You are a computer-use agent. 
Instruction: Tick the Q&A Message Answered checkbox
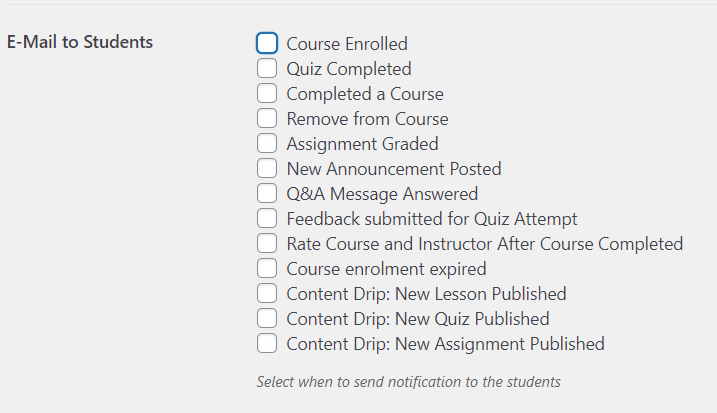[266, 194]
